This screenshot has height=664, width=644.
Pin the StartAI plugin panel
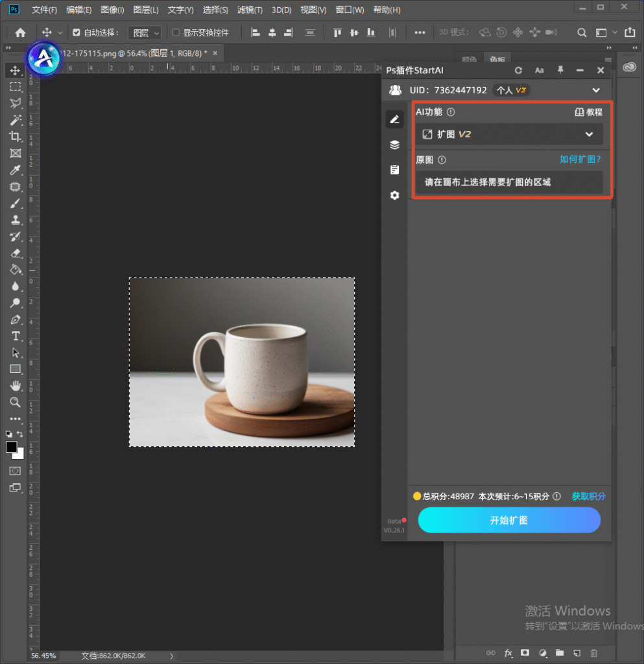[560, 70]
